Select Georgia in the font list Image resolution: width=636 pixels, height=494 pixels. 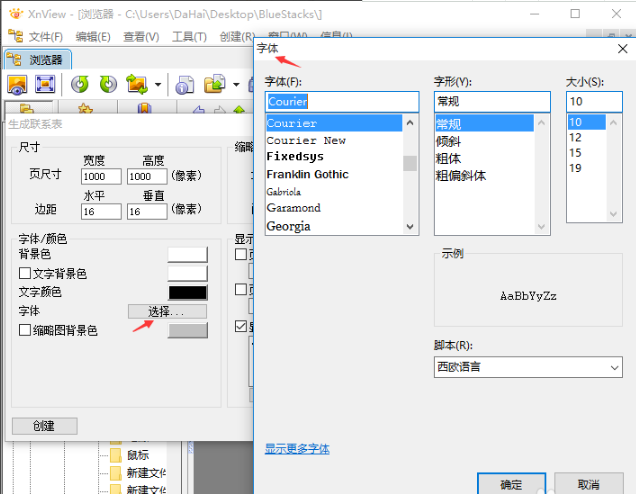point(288,226)
